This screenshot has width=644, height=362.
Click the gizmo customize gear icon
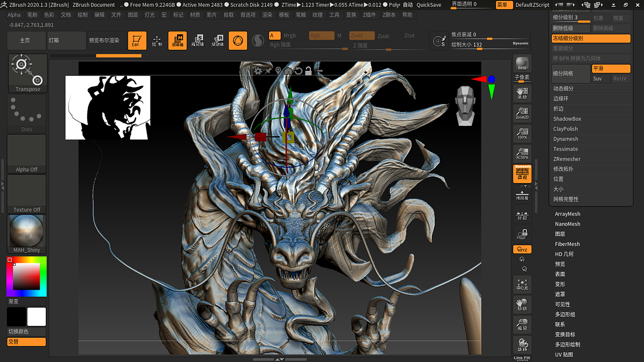[258, 70]
